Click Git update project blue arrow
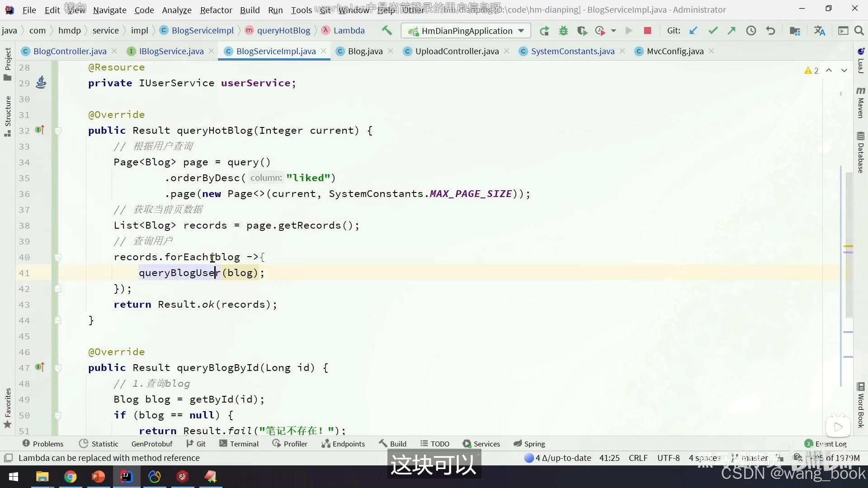Viewport: 868px width, 488px height. pyautogui.click(x=693, y=31)
